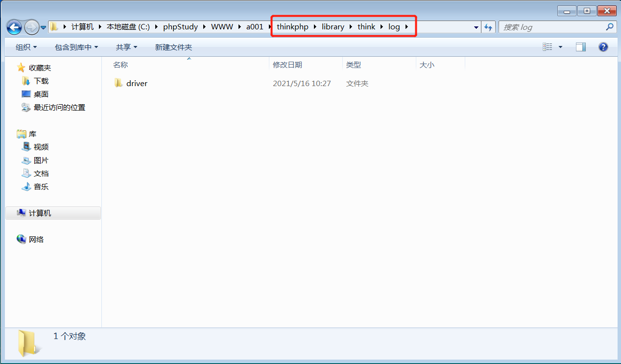The width and height of the screenshot is (621, 364).
Task: Open the view options dropdown arrow
Action: pyautogui.click(x=560, y=47)
